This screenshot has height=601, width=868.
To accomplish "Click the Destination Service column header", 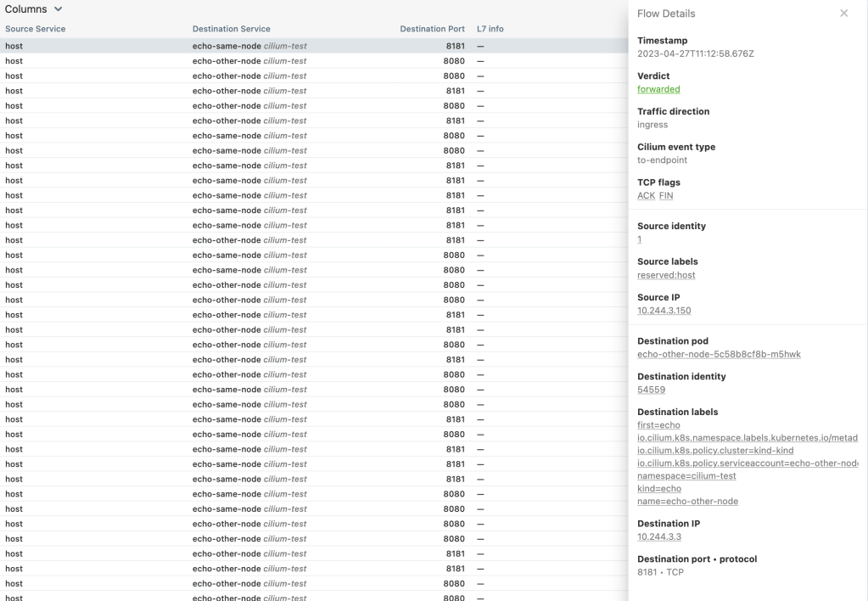I will point(232,29).
